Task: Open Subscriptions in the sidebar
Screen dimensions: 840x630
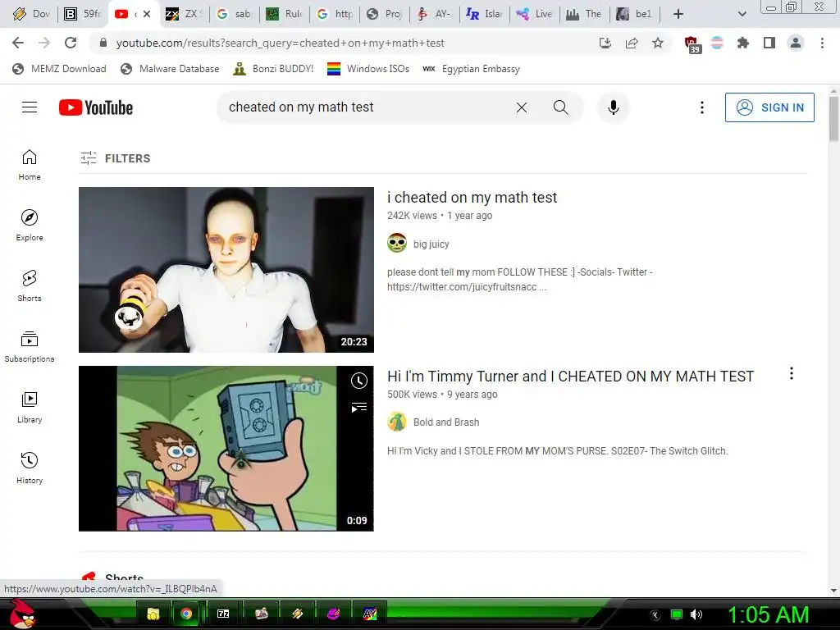Action: [30, 347]
